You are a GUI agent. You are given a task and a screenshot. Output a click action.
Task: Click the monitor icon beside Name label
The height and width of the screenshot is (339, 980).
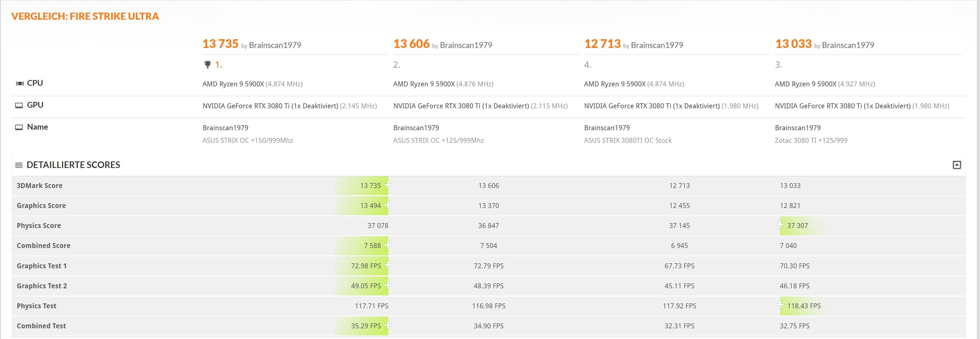pyautogui.click(x=19, y=127)
